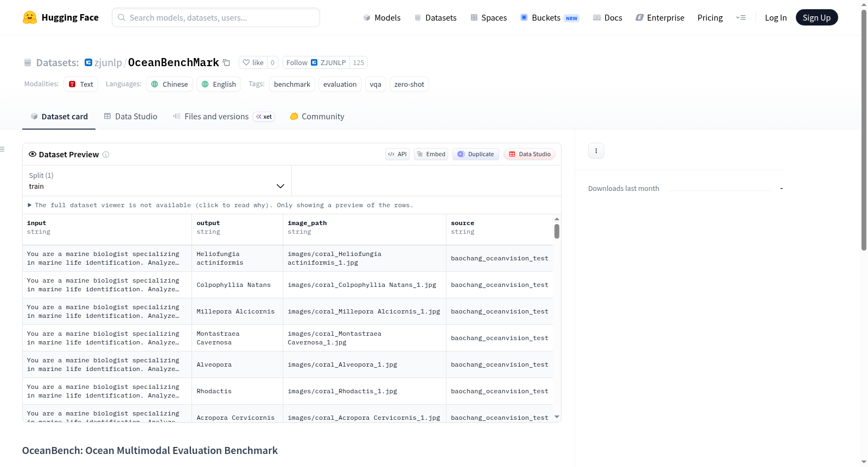Select the Alveopora output cell
This screenshot has width=868, height=467.
click(x=237, y=364)
